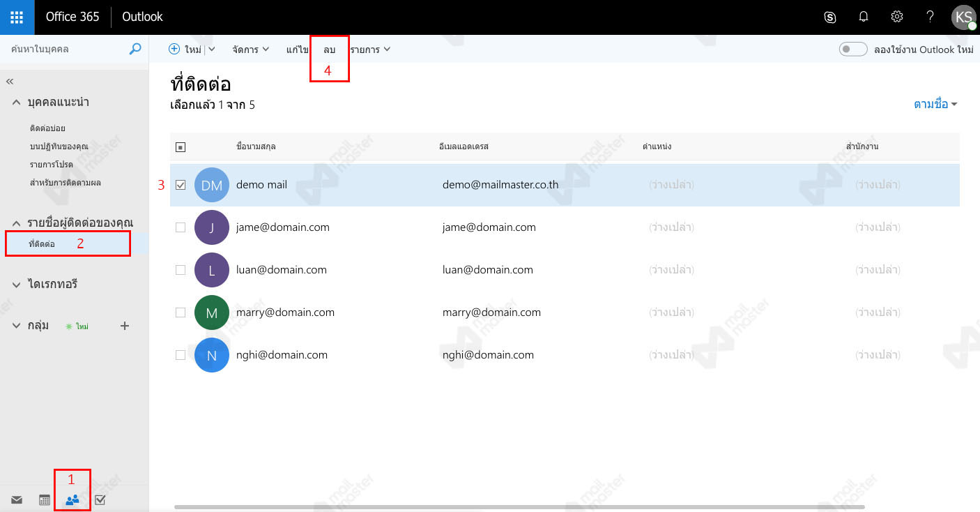Open the จัดการ dropdown menu
Viewport: 980px width, 512px height.
(x=251, y=50)
